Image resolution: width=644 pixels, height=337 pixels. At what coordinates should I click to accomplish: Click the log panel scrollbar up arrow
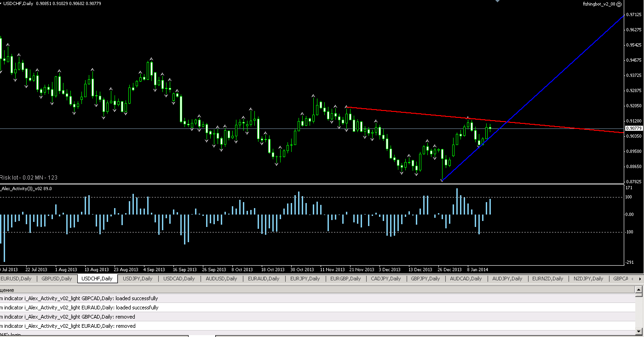point(638,290)
